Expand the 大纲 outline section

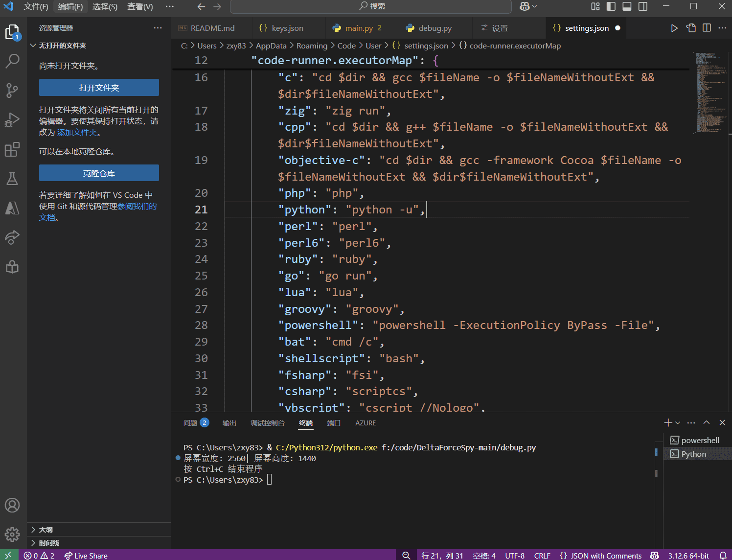point(46,529)
